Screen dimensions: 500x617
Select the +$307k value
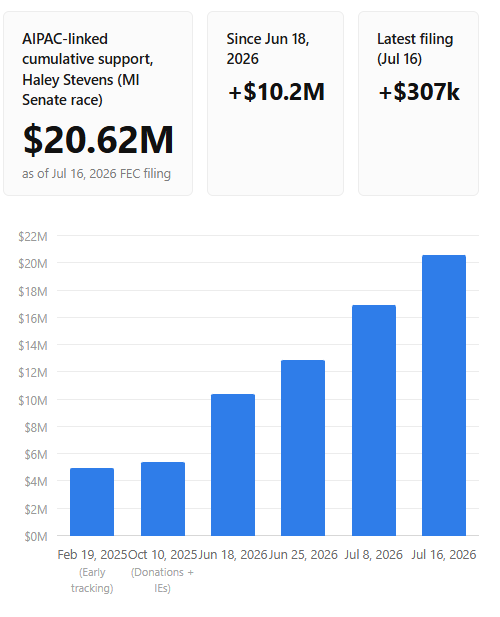point(419,92)
